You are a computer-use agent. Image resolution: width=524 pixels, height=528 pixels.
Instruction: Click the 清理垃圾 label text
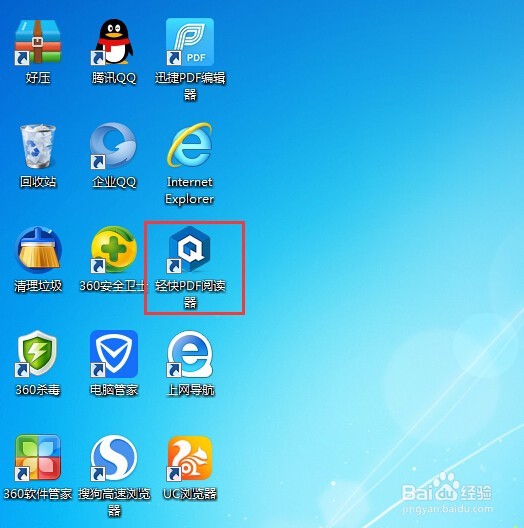tap(38, 286)
